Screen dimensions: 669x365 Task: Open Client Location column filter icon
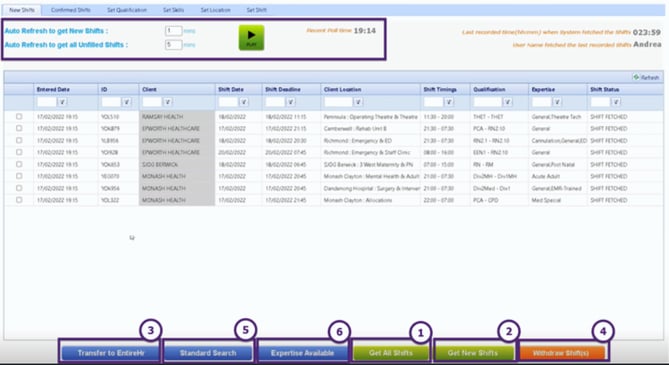[x=358, y=102]
